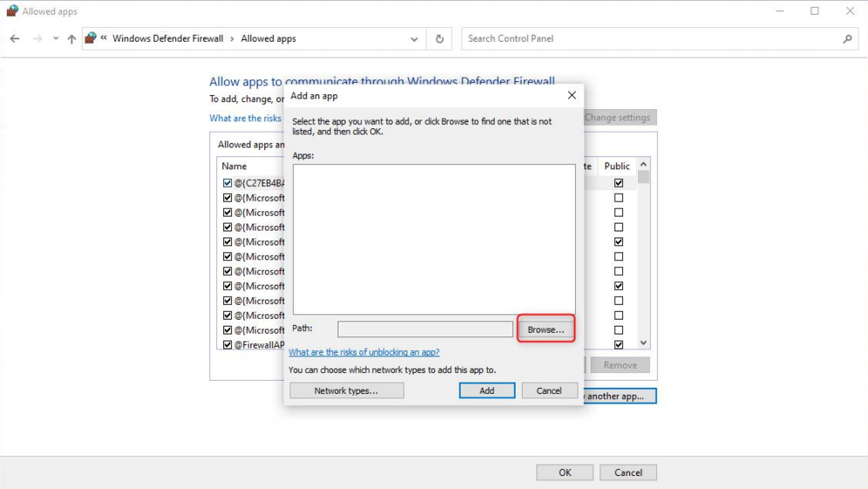Minimize the Allowed apps window
This screenshot has width=868, height=489.
tap(779, 11)
